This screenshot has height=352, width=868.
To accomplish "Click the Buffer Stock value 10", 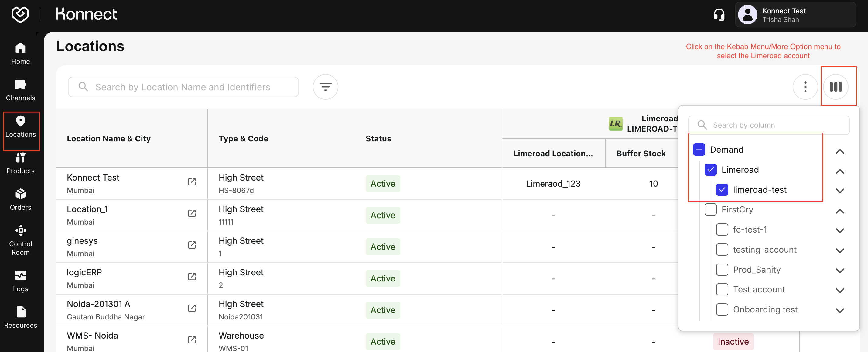I will coord(653,184).
